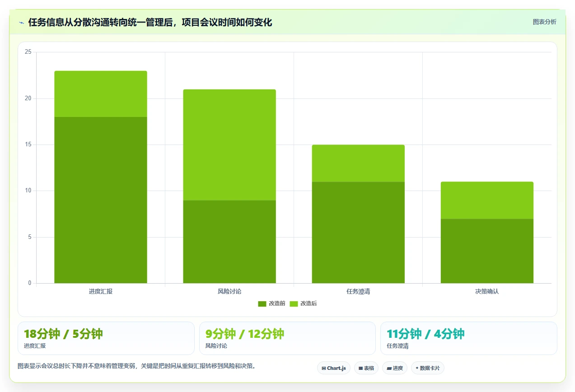Open the 18分钟 / 5分钟 data card
The height and width of the screenshot is (392, 575).
point(106,338)
